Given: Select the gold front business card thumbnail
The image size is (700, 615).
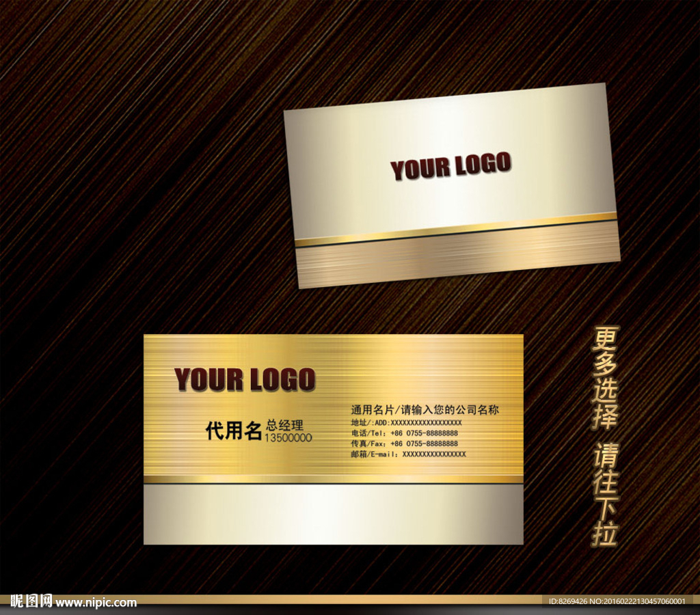Looking at the screenshot, I should coord(334,439).
